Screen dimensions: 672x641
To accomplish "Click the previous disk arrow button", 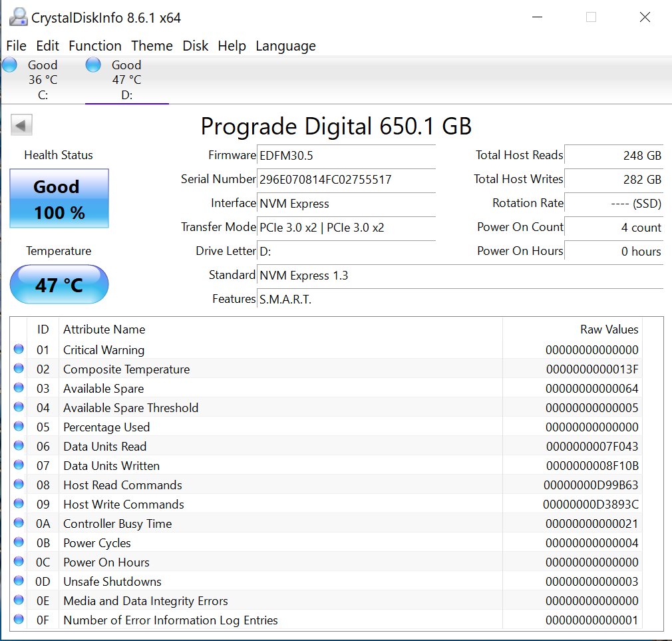I will 22,125.
